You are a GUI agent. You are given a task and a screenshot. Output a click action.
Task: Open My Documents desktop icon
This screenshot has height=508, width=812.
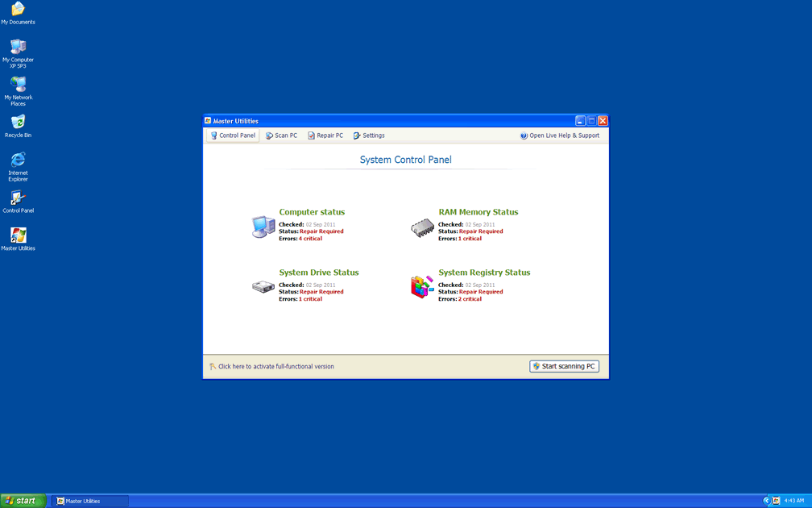click(x=18, y=10)
